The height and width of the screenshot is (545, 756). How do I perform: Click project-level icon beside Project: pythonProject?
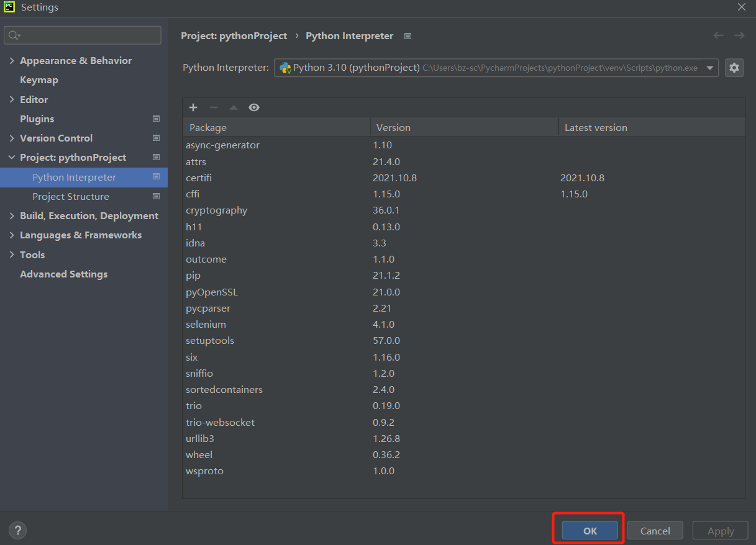coord(156,157)
